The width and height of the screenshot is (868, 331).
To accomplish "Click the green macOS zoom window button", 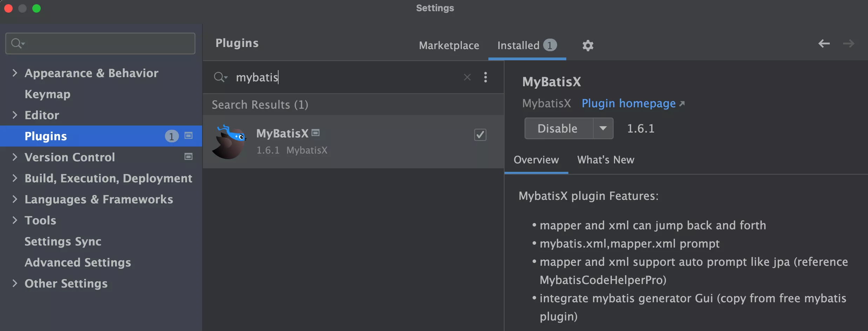I will [36, 8].
